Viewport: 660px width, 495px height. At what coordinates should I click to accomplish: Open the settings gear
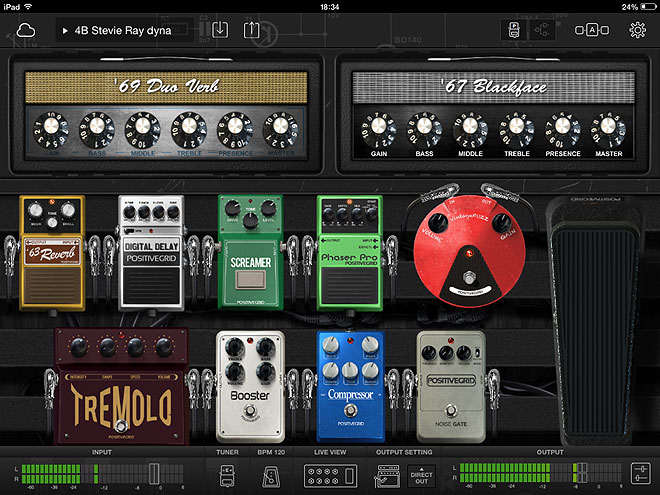click(x=637, y=30)
